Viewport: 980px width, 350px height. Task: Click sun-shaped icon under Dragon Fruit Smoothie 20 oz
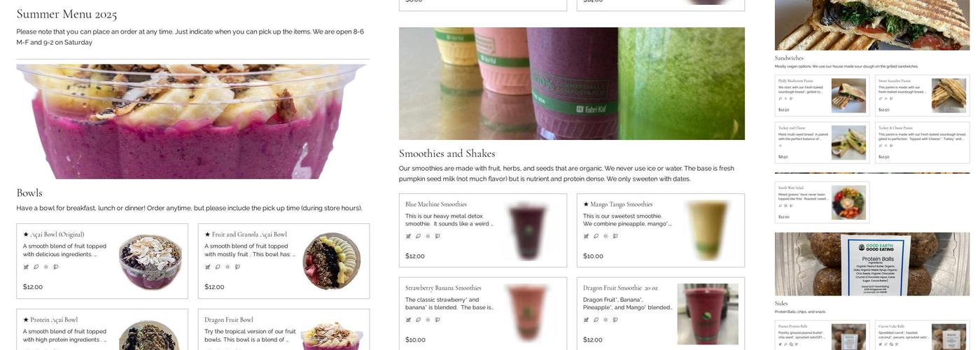(x=605, y=320)
